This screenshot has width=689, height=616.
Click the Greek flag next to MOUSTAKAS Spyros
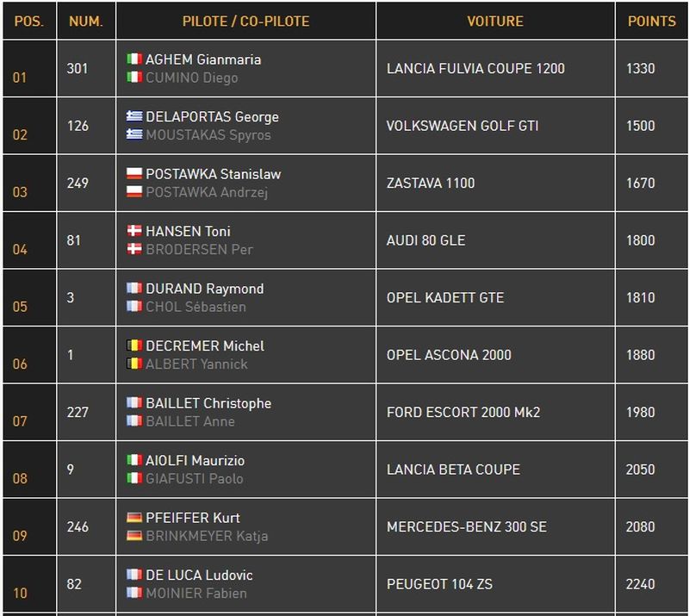point(133,134)
